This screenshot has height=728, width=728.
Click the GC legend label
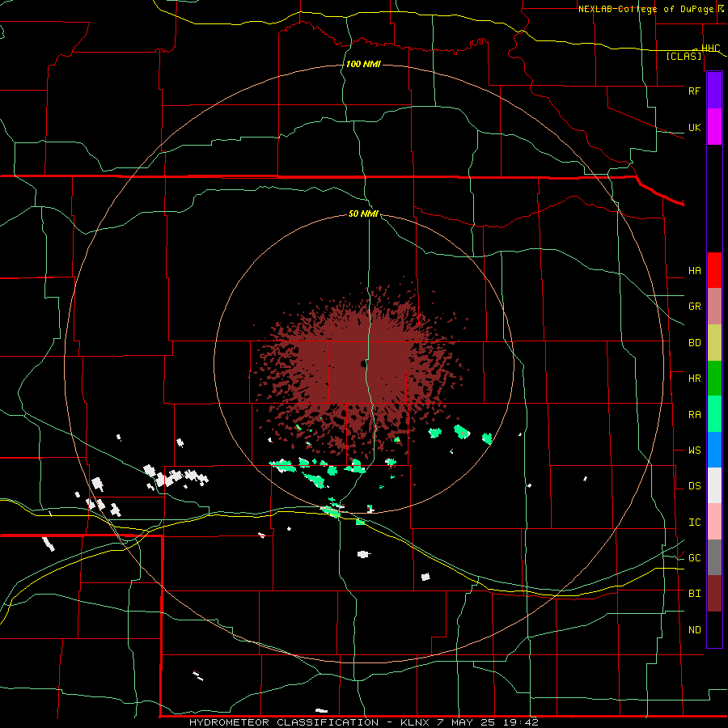pos(694,558)
